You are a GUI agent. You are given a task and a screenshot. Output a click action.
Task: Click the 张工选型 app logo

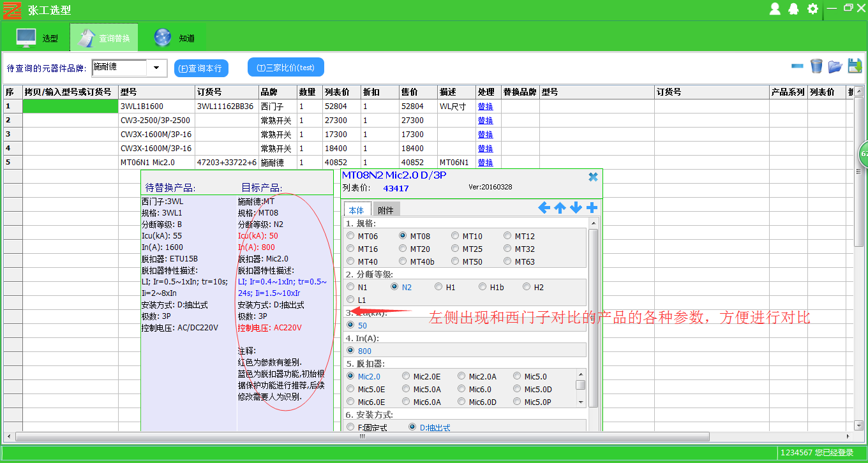tap(12, 10)
